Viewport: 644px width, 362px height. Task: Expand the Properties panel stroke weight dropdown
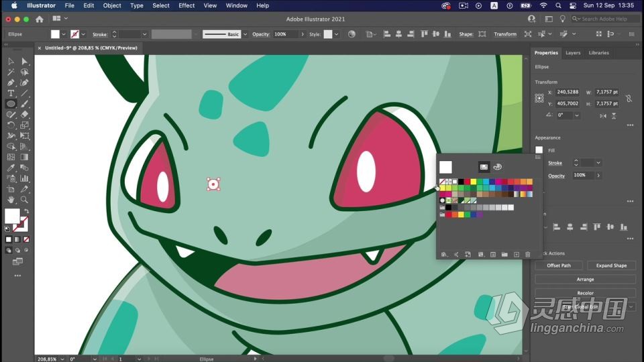[x=598, y=163]
